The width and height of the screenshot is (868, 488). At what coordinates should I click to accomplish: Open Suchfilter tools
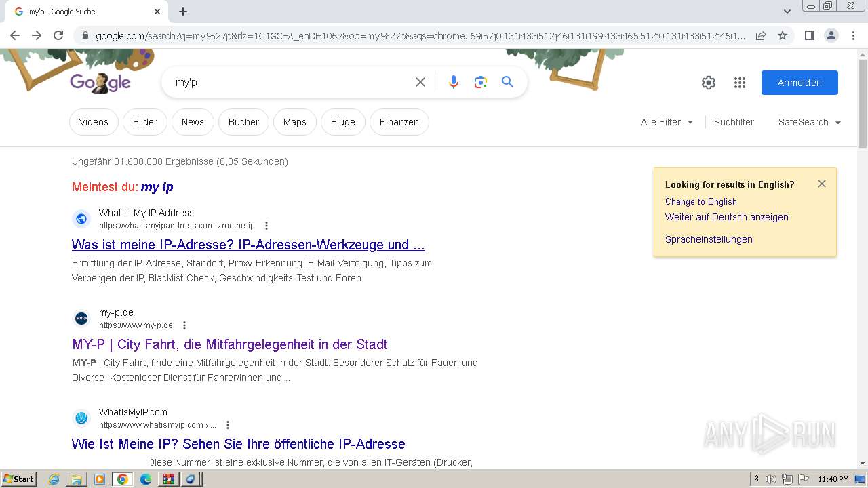734,122
